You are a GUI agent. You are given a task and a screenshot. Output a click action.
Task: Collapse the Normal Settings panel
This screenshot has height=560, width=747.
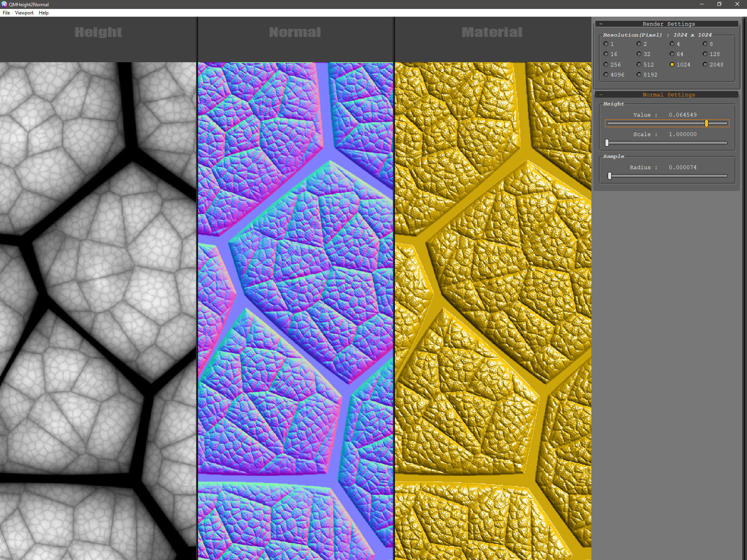(x=601, y=95)
